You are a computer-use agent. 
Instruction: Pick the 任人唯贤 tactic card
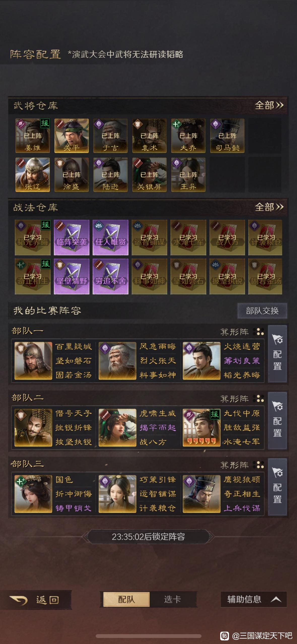pos(110,237)
